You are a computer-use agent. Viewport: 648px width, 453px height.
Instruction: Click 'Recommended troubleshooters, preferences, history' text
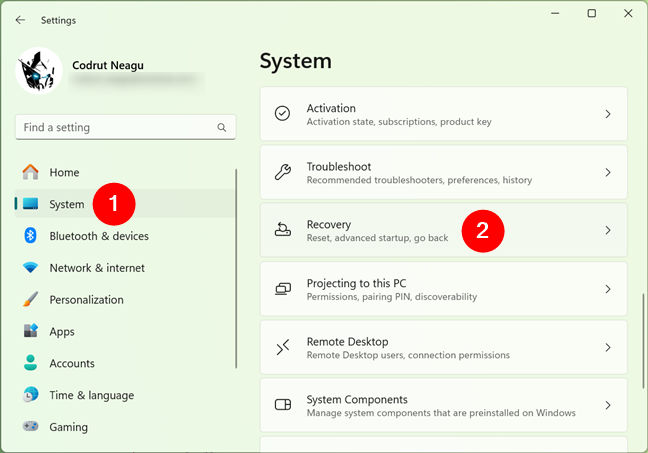pyautogui.click(x=419, y=180)
